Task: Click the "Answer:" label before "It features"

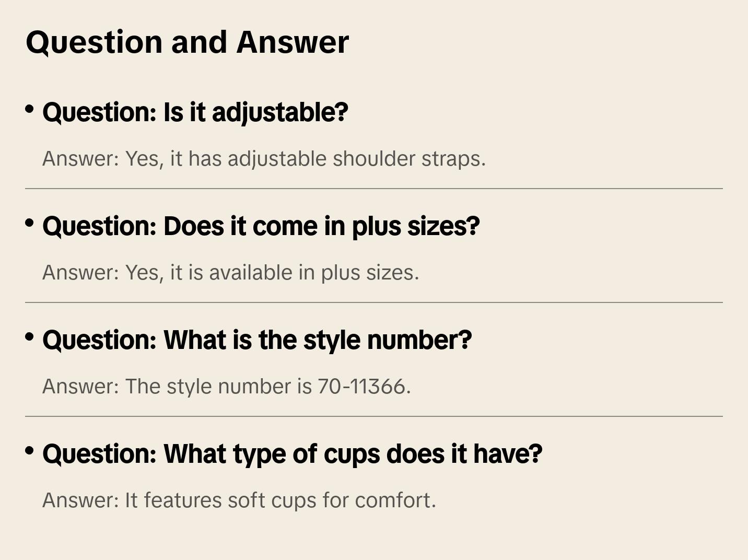Action: pos(81,500)
